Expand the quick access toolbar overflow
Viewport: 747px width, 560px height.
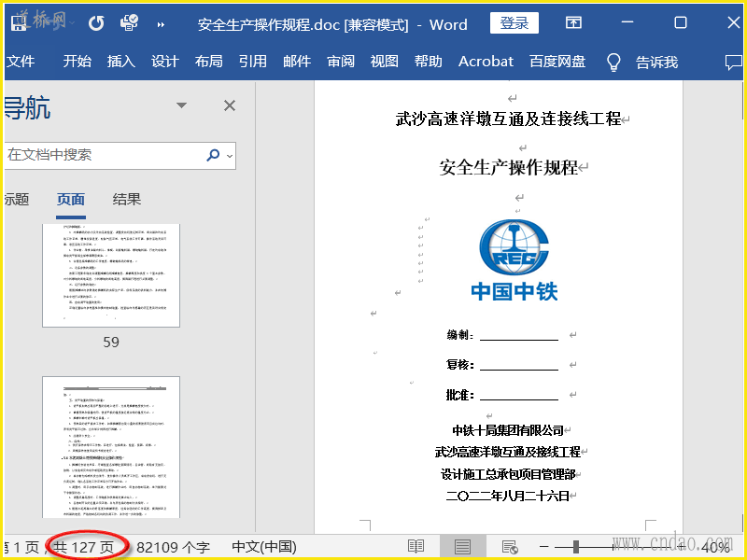pyautogui.click(x=161, y=24)
